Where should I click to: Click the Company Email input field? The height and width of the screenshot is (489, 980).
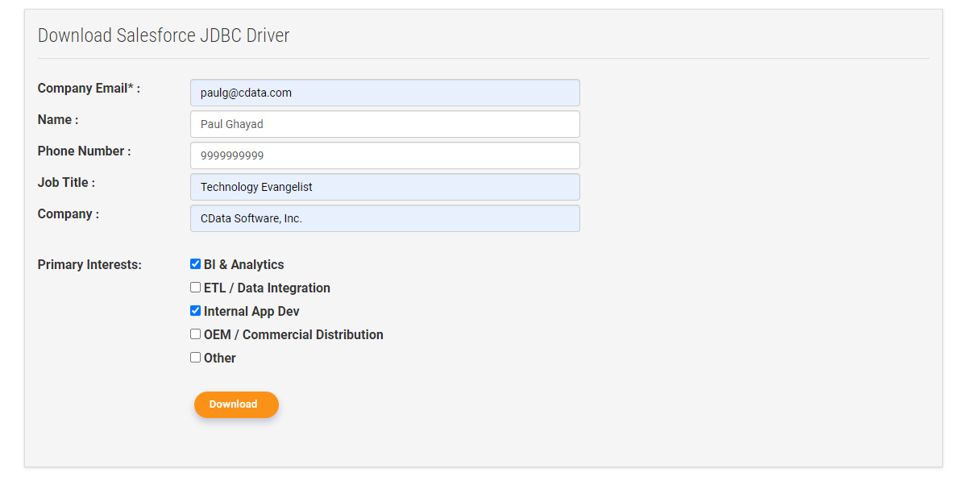click(x=384, y=93)
